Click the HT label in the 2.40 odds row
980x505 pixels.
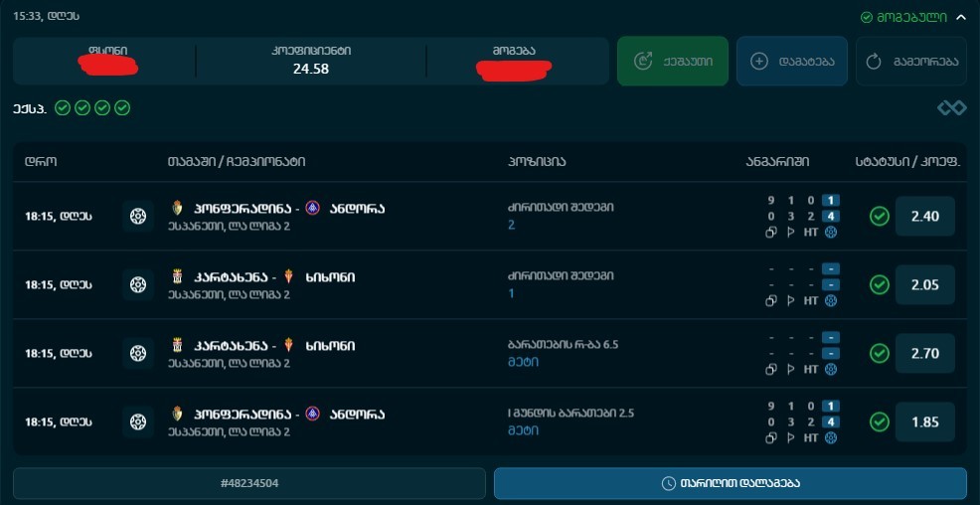(811, 232)
